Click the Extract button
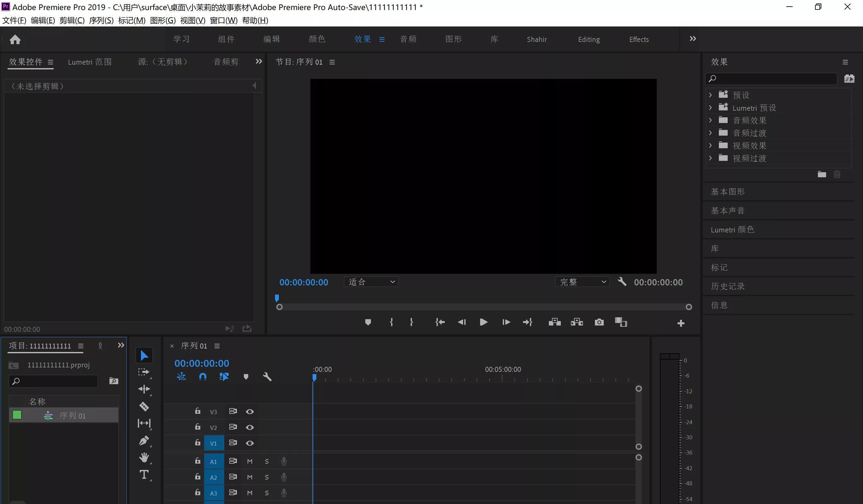The width and height of the screenshot is (863, 504). click(577, 322)
